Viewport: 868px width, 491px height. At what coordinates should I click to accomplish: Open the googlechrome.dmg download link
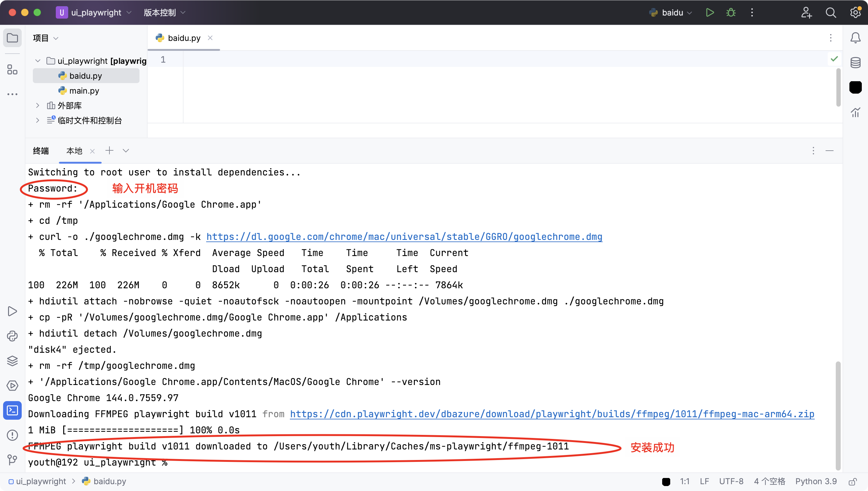[404, 237]
